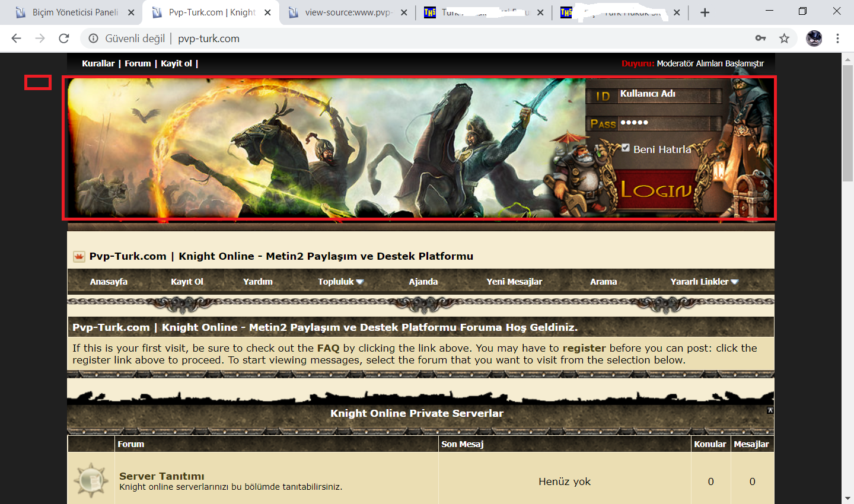Viewport: 854px width, 504px height.
Task: Click the forum home icon beside Pvp-Turk.com title
Action: click(79, 256)
